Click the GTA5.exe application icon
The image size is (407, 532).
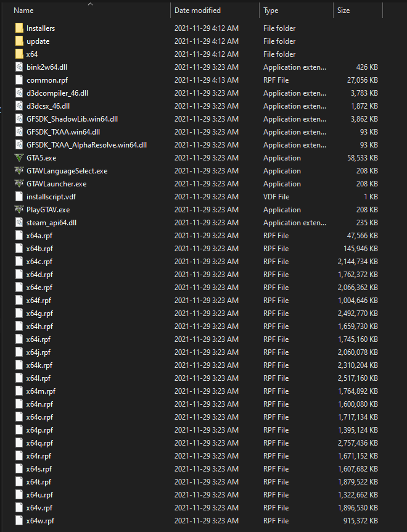[x=19, y=158]
